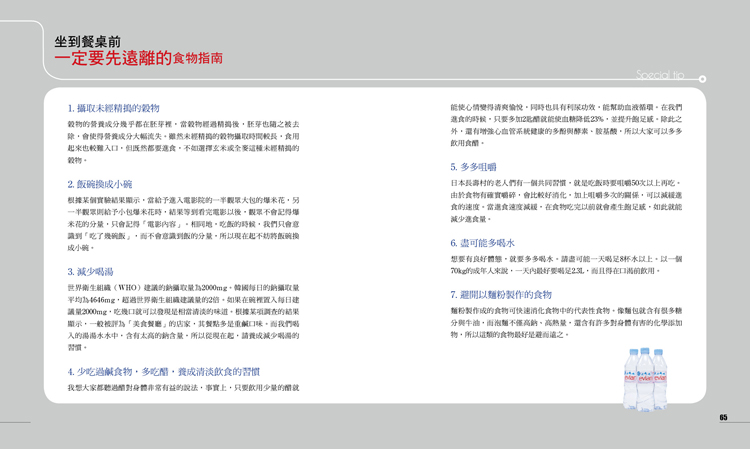Click the 食物指南 text in headline

[x=198, y=60]
